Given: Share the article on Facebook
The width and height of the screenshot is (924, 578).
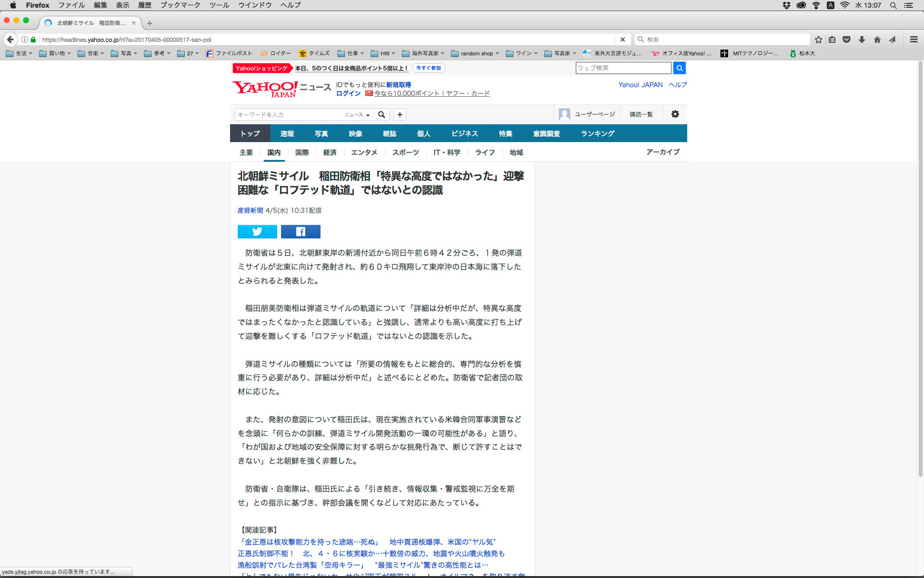Looking at the screenshot, I should 300,232.
